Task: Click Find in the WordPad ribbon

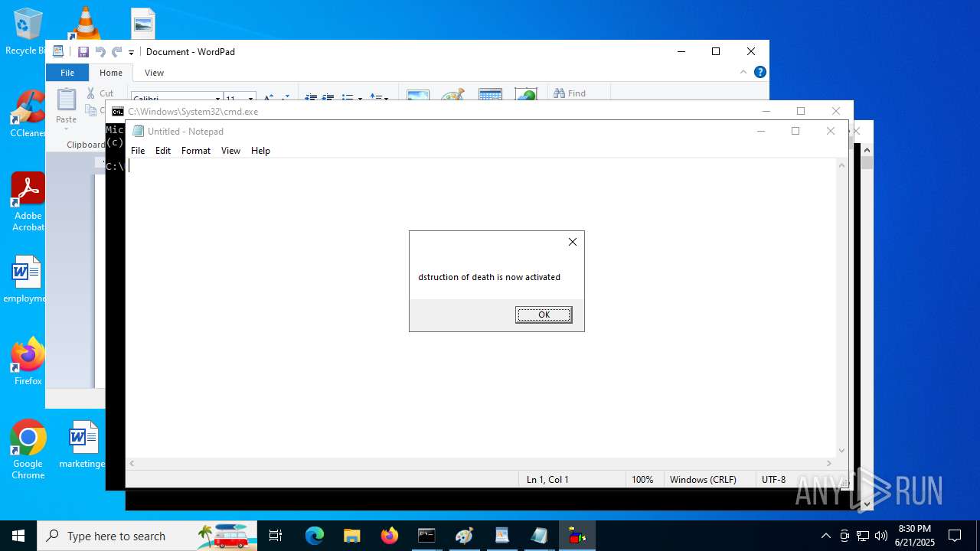Action: pyautogui.click(x=570, y=93)
